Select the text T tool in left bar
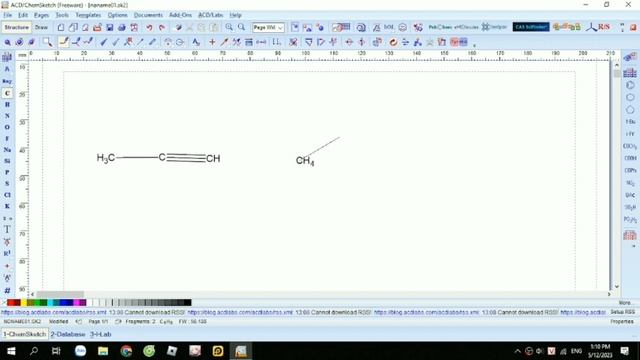 [7, 230]
